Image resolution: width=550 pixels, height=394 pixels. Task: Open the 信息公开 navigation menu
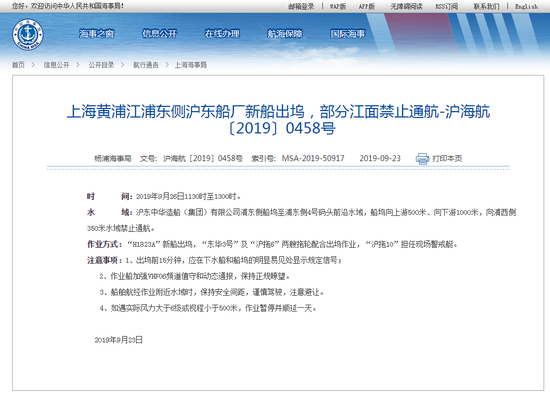click(159, 34)
